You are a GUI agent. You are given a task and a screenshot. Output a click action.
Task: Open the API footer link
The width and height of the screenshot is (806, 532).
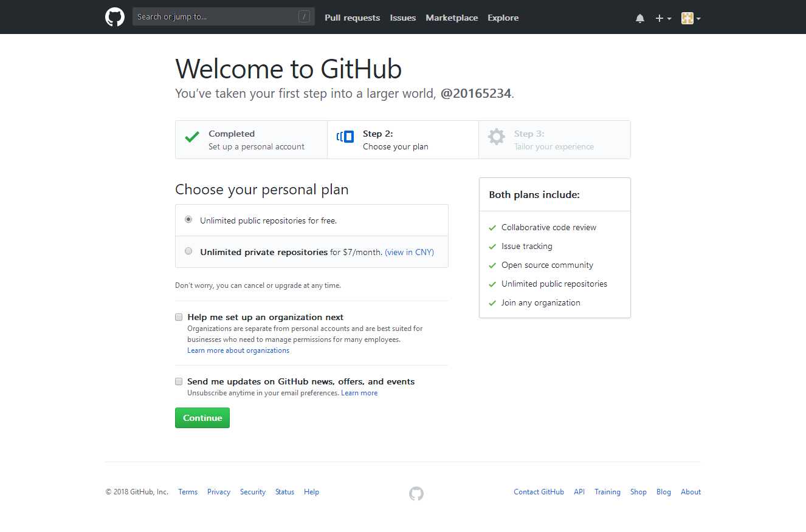pos(579,492)
